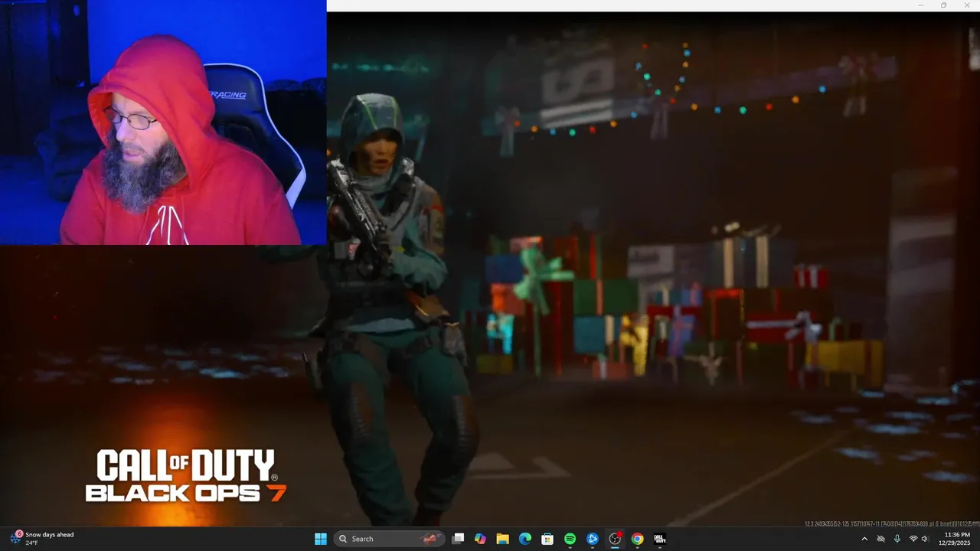This screenshot has height=551, width=980.
Task: Open Microsoft Edge from the taskbar
Action: tap(525, 539)
